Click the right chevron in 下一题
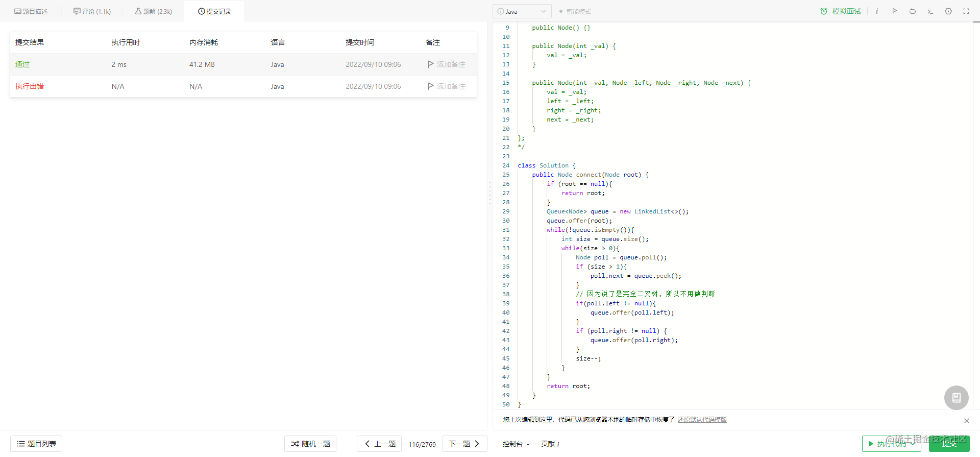The height and width of the screenshot is (457, 980). coord(477,444)
